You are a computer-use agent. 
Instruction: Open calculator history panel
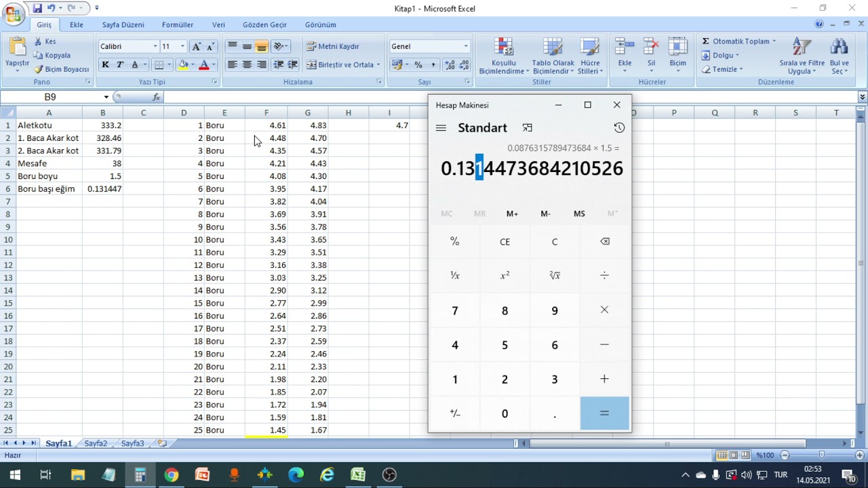(618, 128)
